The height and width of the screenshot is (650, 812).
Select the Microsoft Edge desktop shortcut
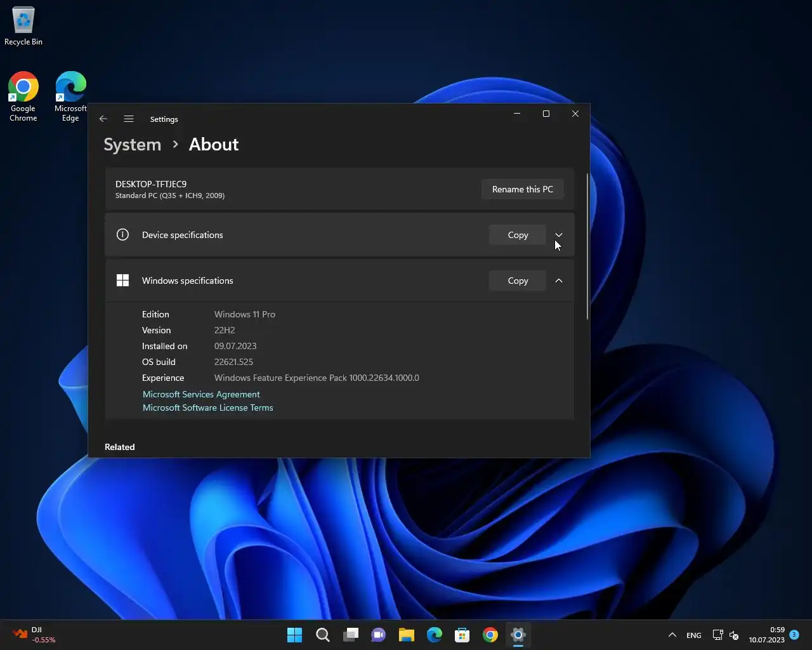coord(70,96)
